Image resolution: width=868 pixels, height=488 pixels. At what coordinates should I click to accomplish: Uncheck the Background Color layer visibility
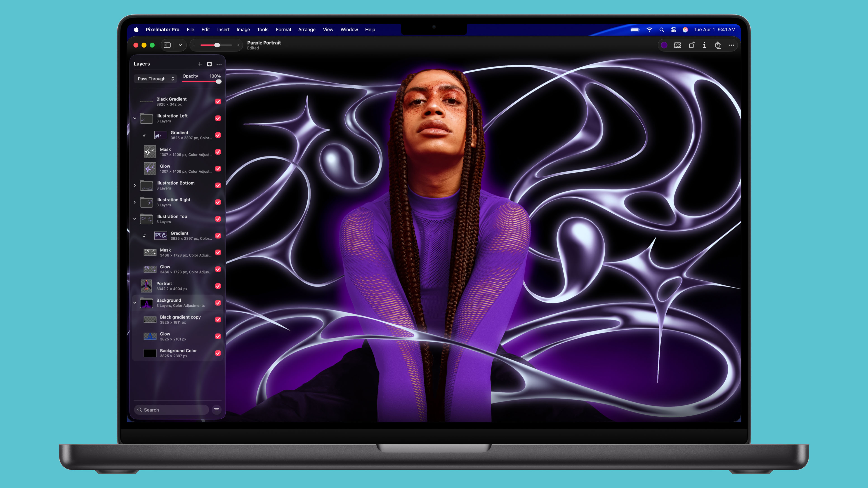[218, 353]
